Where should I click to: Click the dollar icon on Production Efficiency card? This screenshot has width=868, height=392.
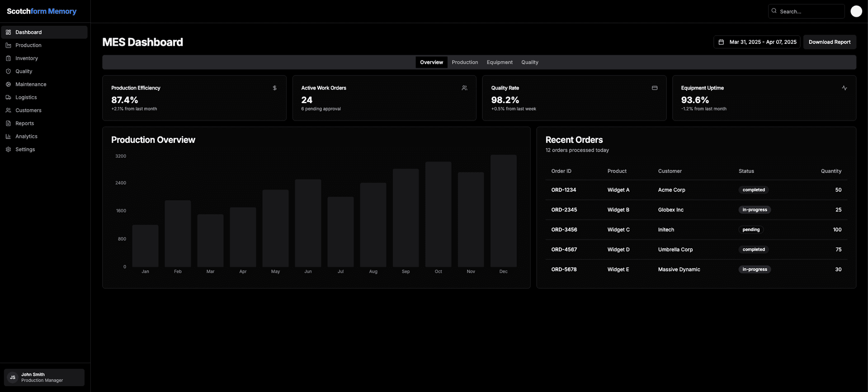click(274, 88)
